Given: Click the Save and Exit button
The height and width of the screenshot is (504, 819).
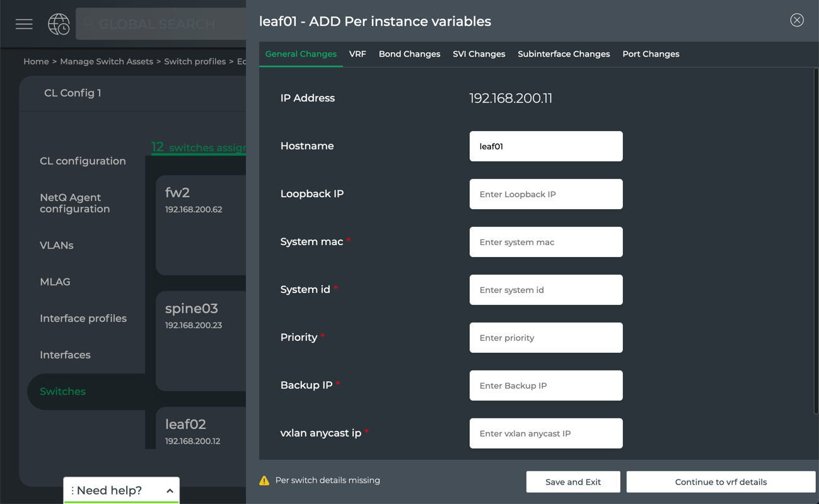Looking at the screenshot, I should tap(572, 482).
